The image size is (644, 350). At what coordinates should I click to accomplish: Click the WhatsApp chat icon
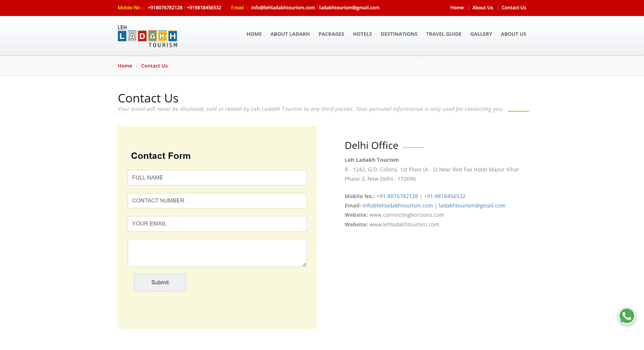tap(627, 316)
